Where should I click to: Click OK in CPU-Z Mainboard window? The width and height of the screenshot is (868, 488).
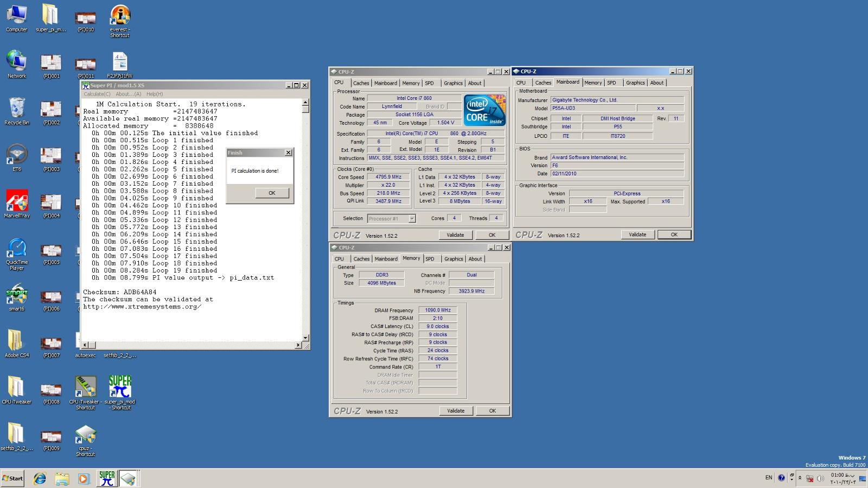point(674,235)
